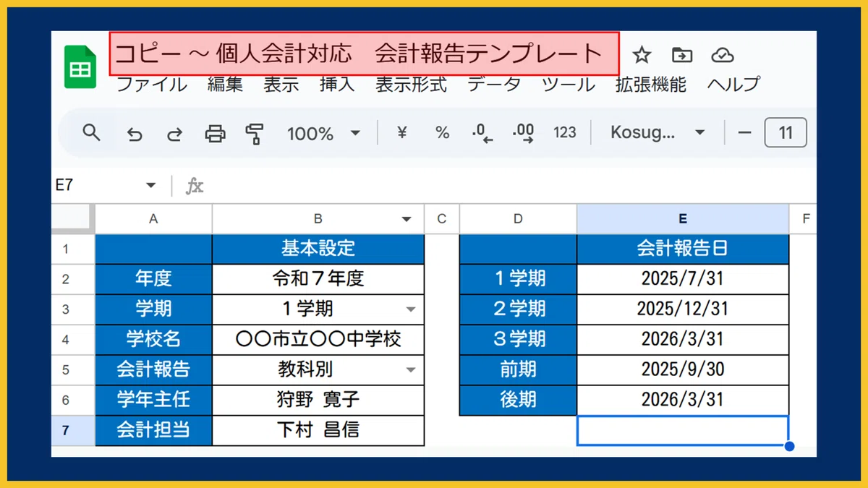Open the 編集 menu
This screenshot has height=488, width=868.
click(x=225, y=85)
